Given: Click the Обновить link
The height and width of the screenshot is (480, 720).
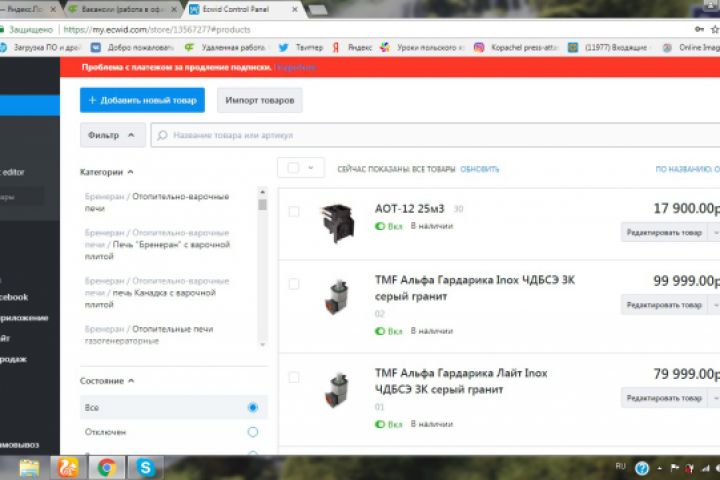Looking at the screenshot, I should pos(479,169).
